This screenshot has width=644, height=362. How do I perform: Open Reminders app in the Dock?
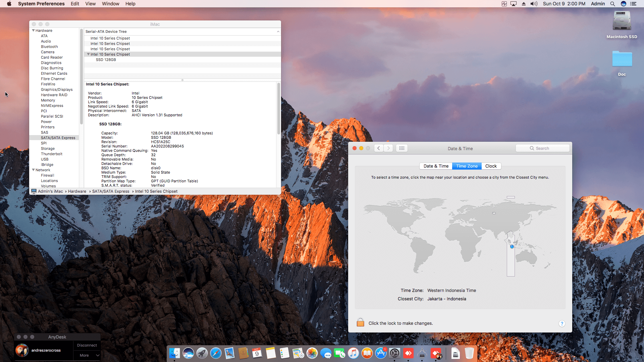pyautogui.click(x=284, y=353)
